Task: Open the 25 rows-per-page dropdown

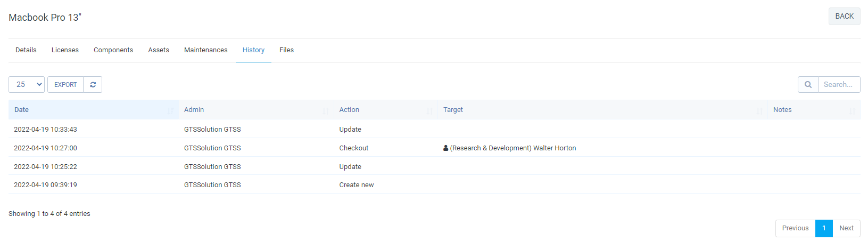Action: click(27, 85)
